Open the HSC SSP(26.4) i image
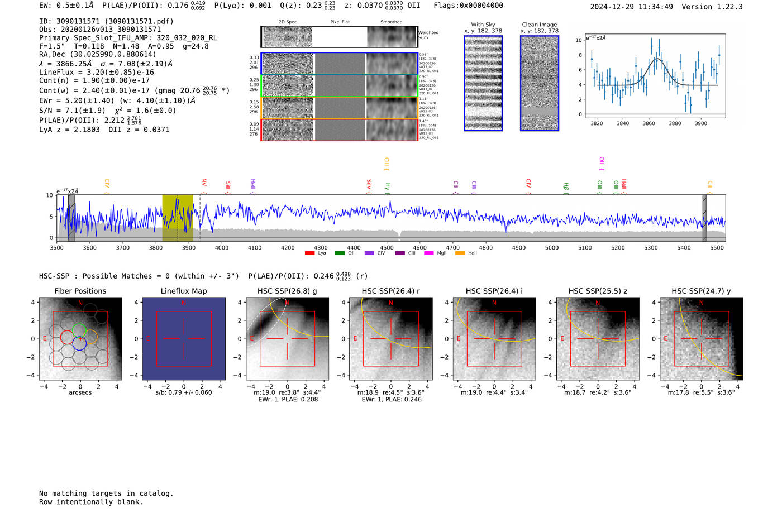Screen dimensions: 782x532 point(494,339)
